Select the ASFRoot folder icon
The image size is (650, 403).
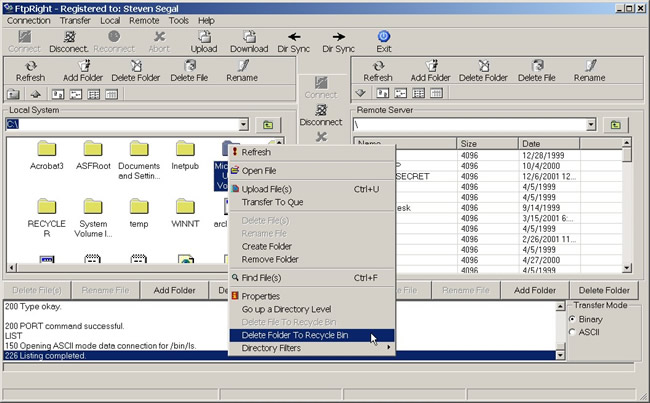pyautogui.click(x=93, y=149)
